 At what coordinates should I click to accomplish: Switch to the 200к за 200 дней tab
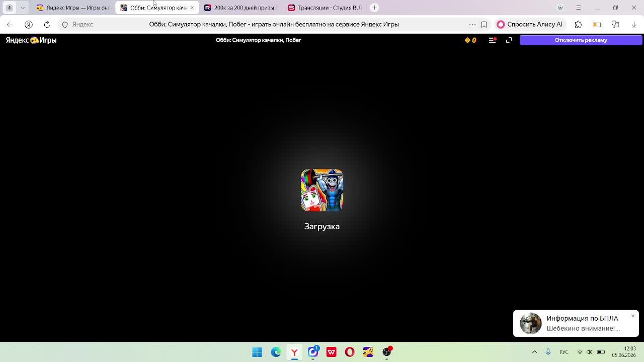coord(242,8)
